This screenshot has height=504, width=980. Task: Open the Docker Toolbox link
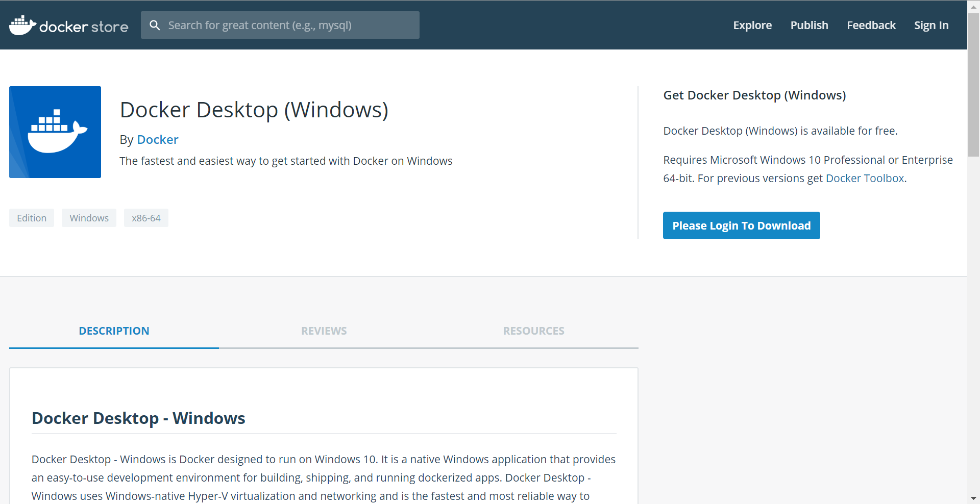[x=865, y=179]
